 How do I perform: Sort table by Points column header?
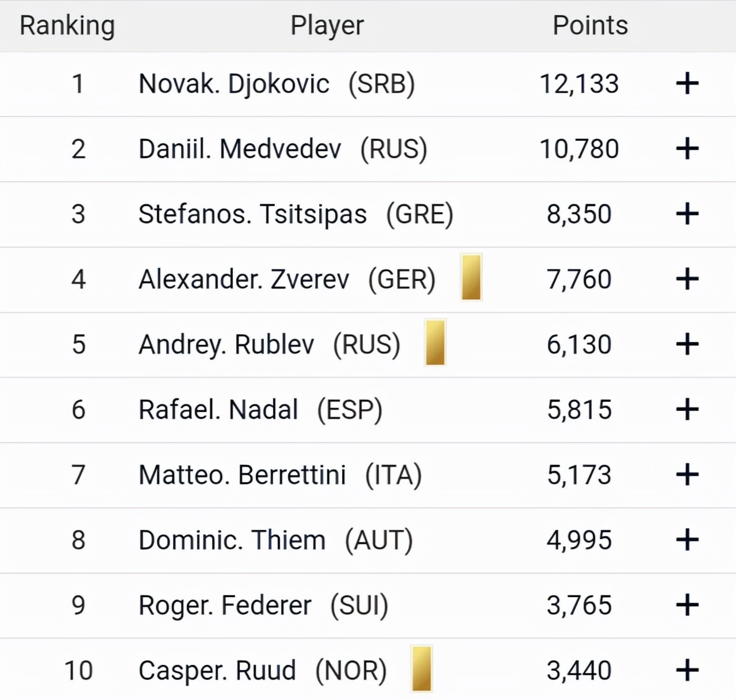pyautogui.click(x=590, y=26)
